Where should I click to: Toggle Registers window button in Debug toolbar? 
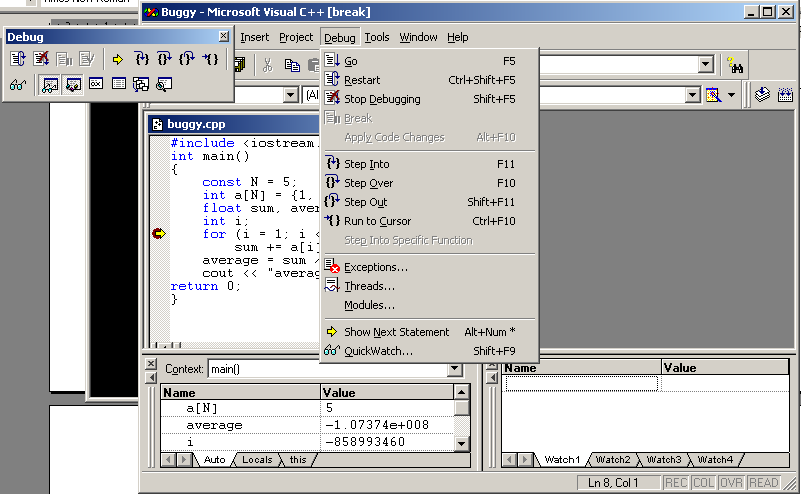coord(96,84)
